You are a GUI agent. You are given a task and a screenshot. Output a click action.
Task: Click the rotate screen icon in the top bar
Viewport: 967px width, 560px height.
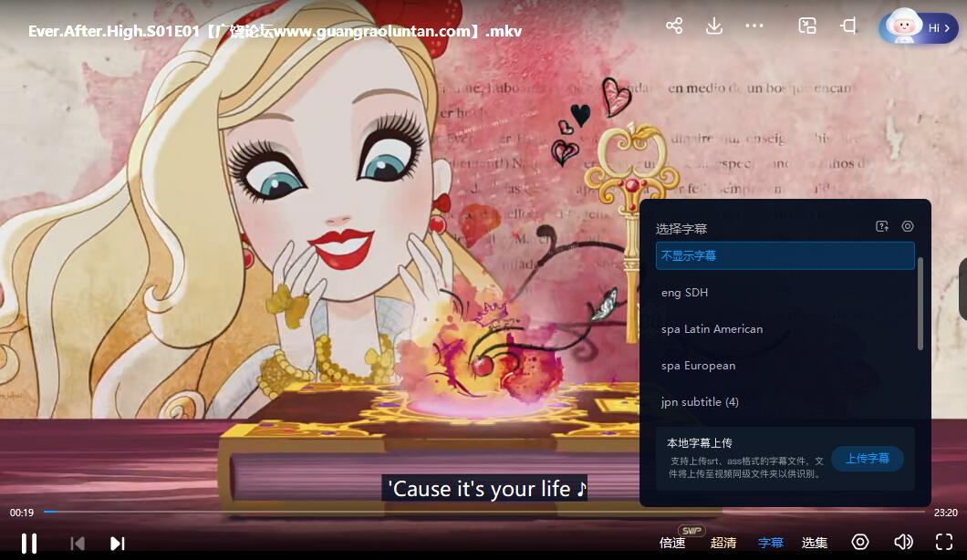(848, 26)
